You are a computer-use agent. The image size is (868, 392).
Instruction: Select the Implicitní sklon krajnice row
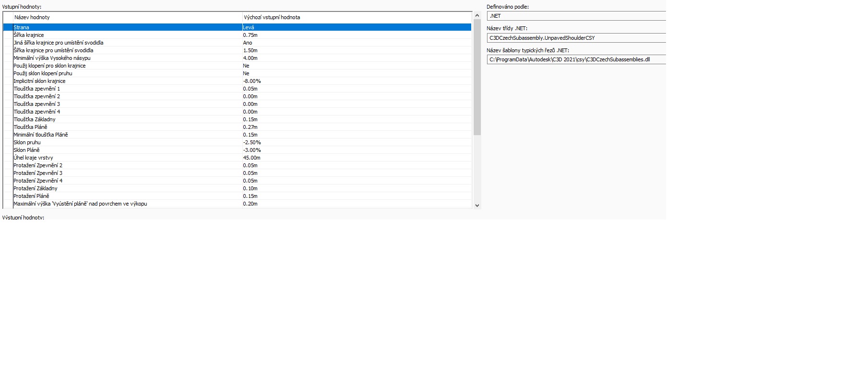pos(39,81)
